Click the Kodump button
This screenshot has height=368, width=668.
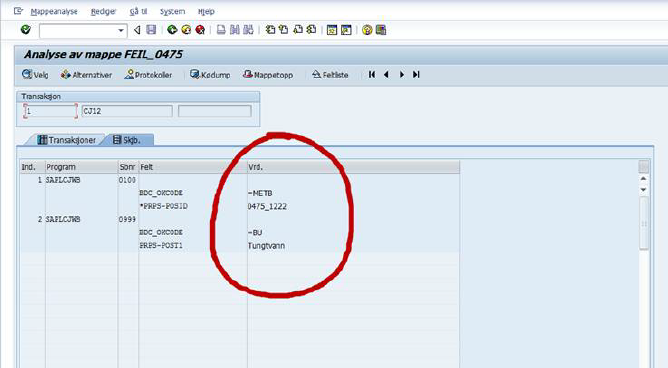click(210, 75)
